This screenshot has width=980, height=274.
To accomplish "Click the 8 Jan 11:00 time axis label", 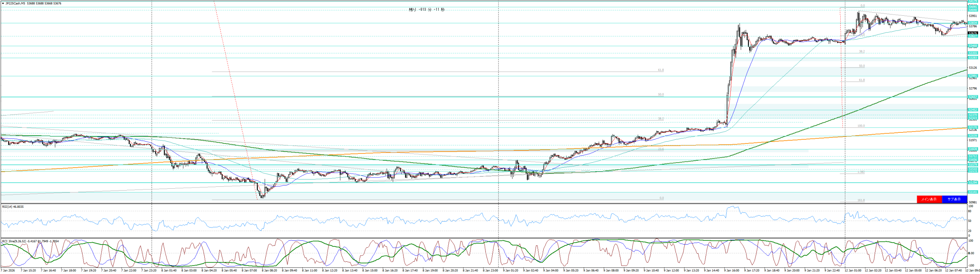I will (310, 271).
